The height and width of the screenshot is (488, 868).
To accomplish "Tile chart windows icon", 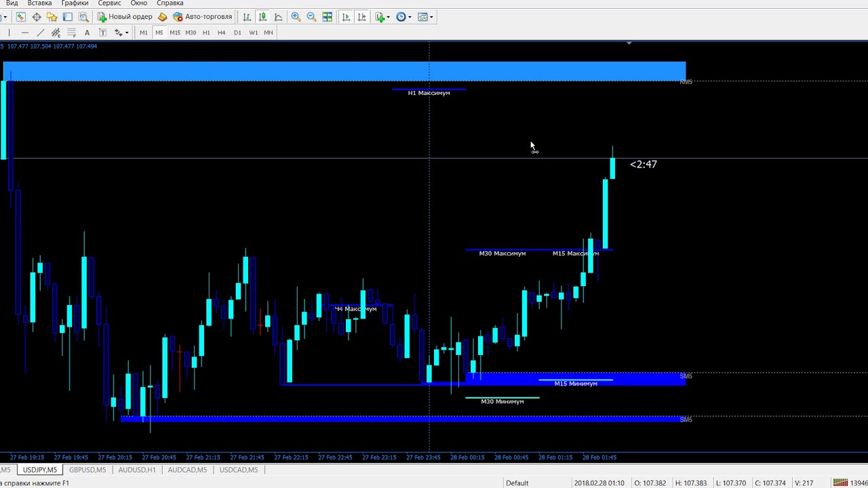I will (328, 17).
